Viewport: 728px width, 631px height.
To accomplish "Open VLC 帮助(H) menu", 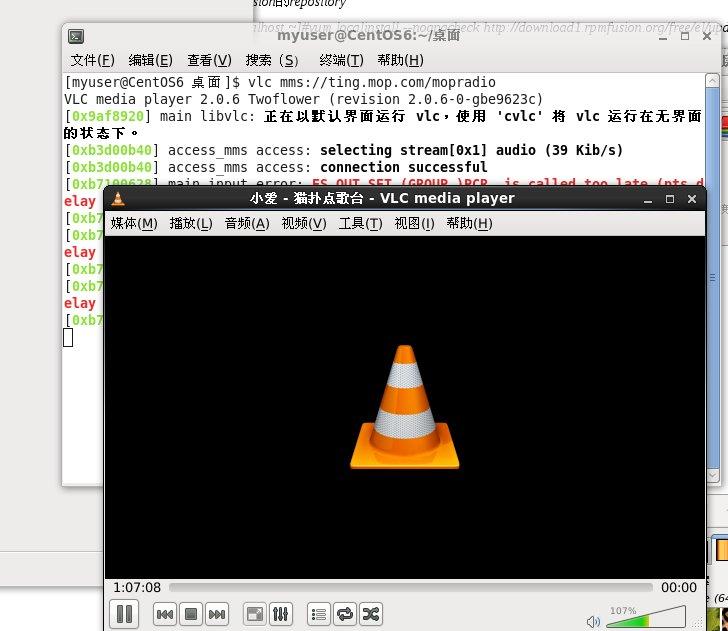I will coord(469,224).
